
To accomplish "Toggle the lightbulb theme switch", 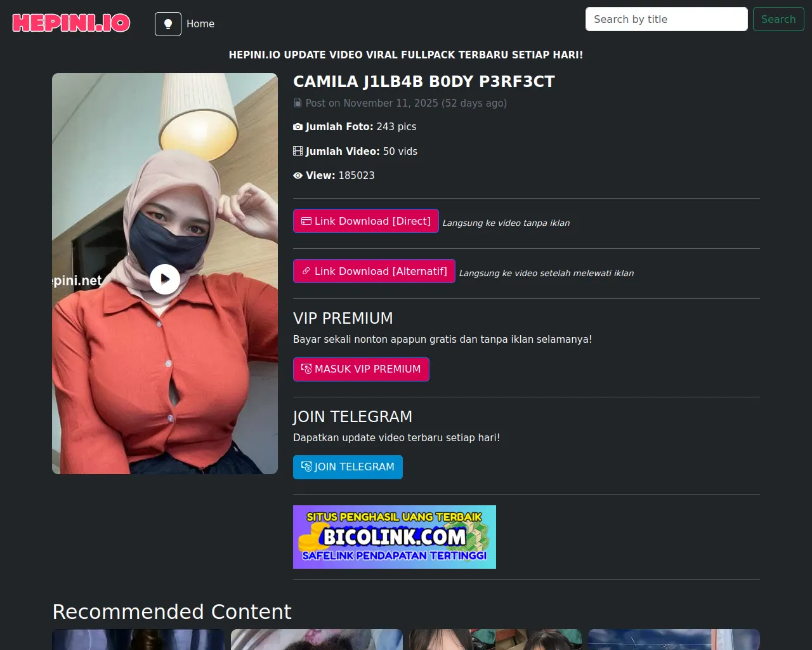I will point(168,24).
